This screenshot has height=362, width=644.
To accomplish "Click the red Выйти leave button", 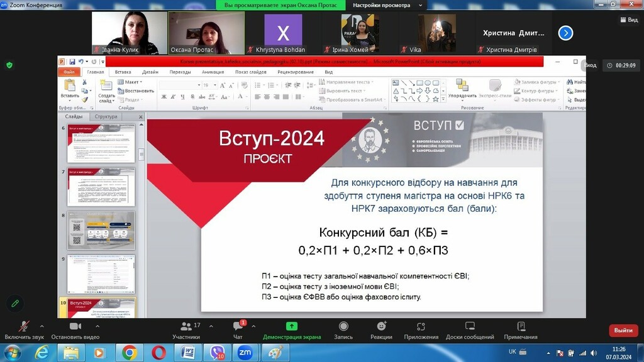I will pyautogui.click(x=623, y=330).
